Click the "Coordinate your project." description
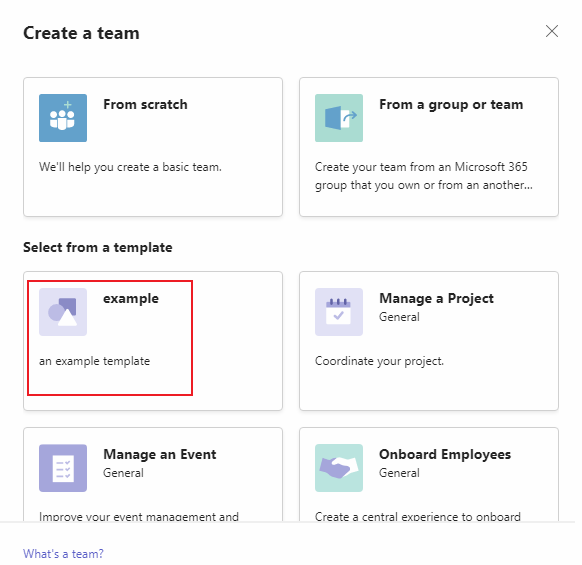 (x=379, y=361)
